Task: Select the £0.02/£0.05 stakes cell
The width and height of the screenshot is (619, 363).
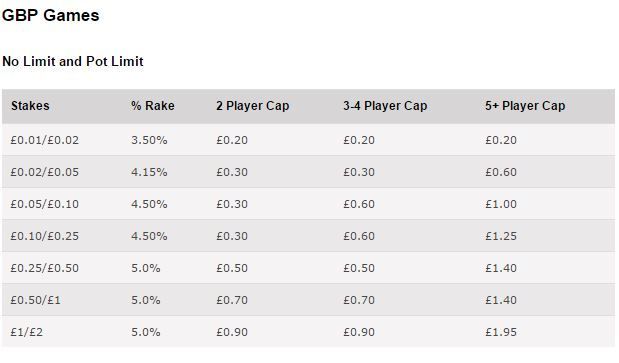Action: coord(45,172)
